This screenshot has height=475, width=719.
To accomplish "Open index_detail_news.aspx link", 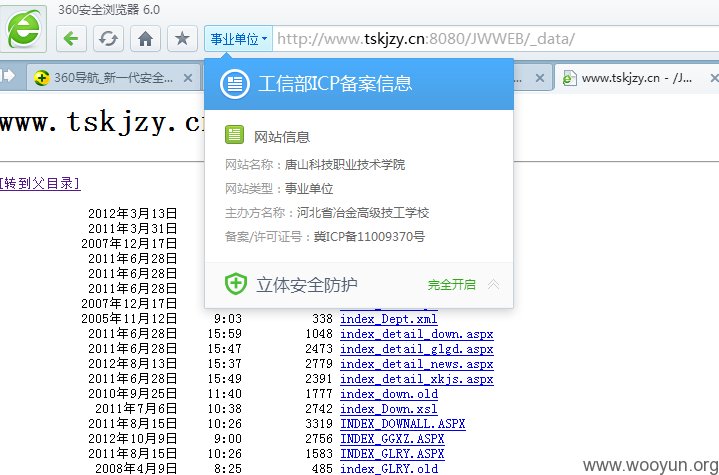I will (x=416, y=364).
